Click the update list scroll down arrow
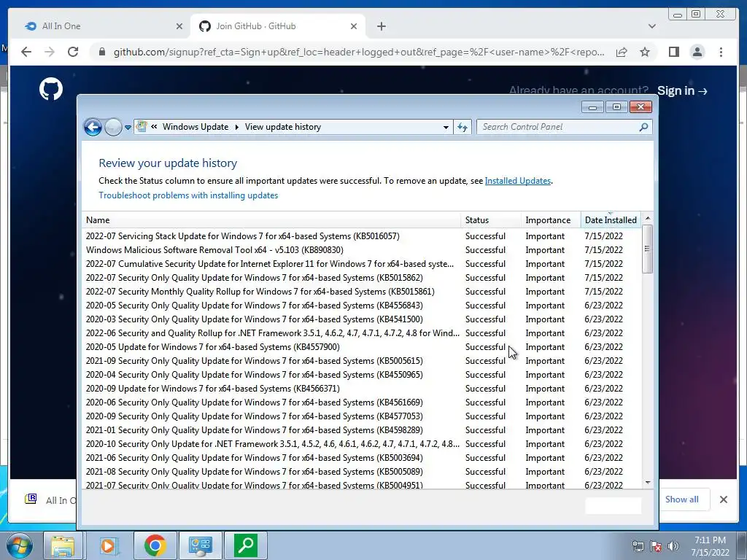This screenshot has width=747, height=560. [648, 483]
